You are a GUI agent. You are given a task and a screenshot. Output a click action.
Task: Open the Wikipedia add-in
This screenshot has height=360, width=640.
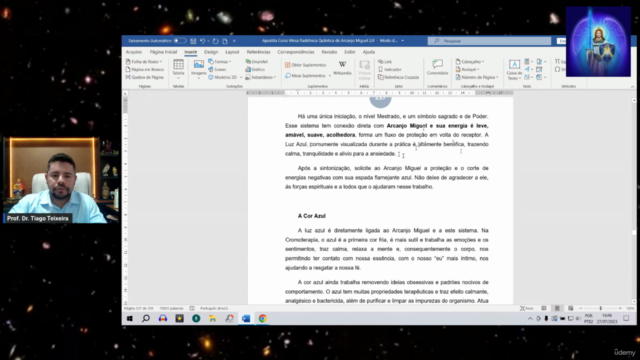(x=342, y=68)
